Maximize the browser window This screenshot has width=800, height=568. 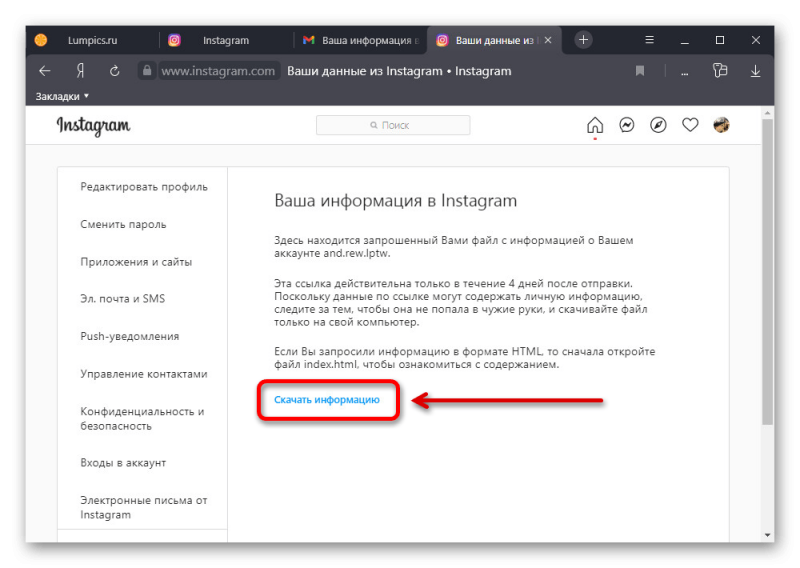pos(720,40)
